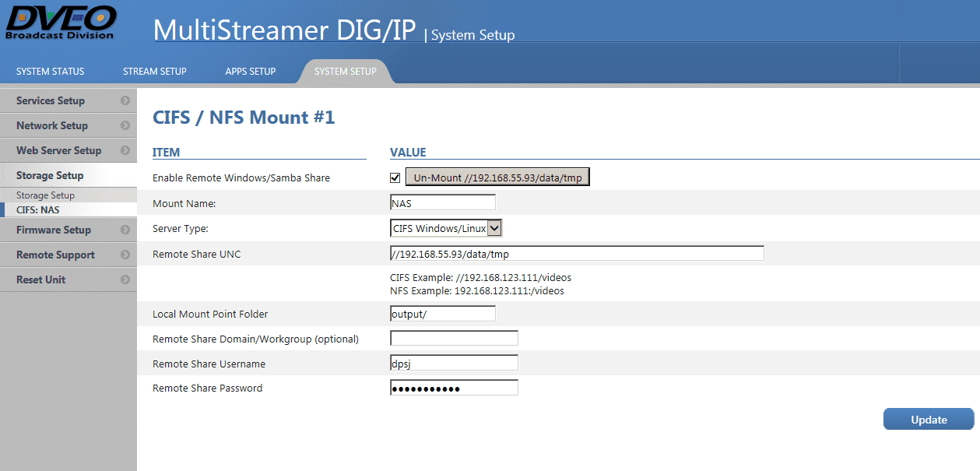Switch to the APPS SETUP tab

point(251,72)
